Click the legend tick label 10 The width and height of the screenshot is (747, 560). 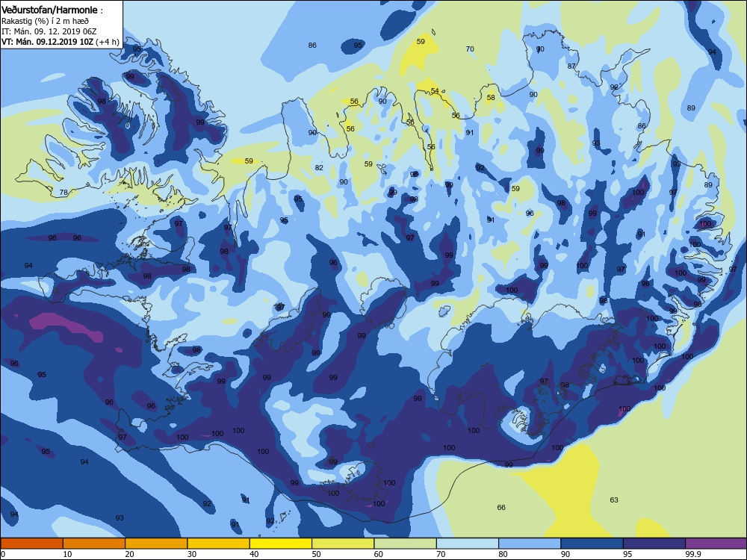click(x=67, y=554)
